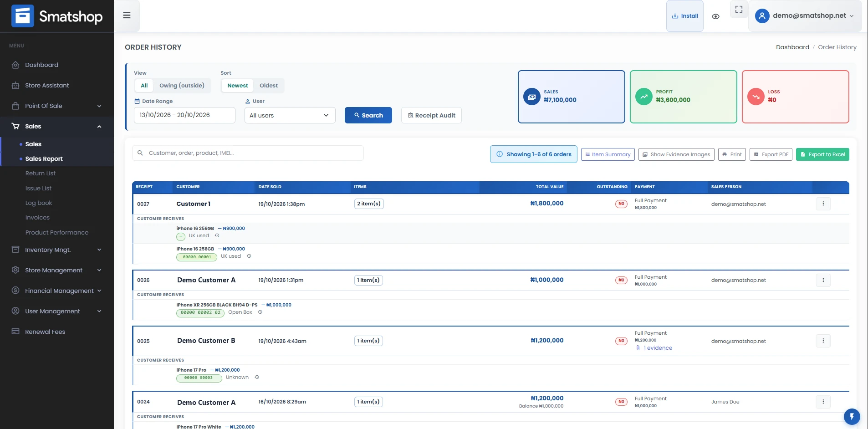This screenshot has width=868, height=429.
Task: Switch view to Owing (outside)
Action: pyautogui.click(x=182, y=86)
